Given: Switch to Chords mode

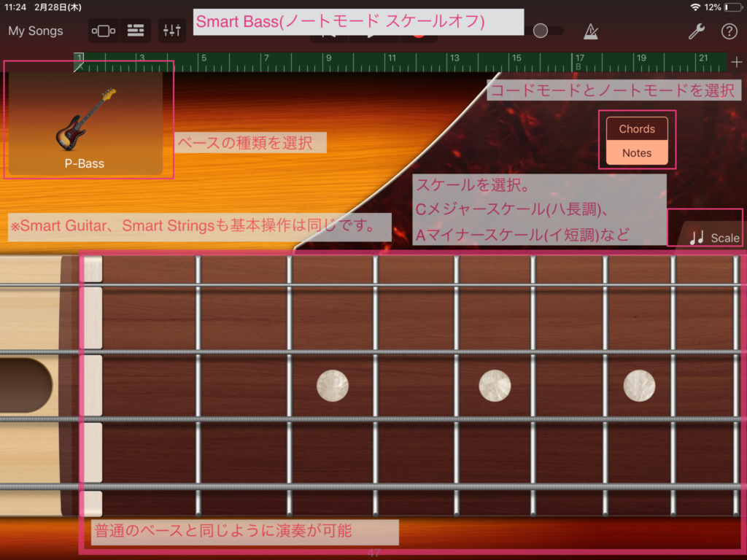Looking at the screenshot, I should pyautogui.click(x=636, y=128).
